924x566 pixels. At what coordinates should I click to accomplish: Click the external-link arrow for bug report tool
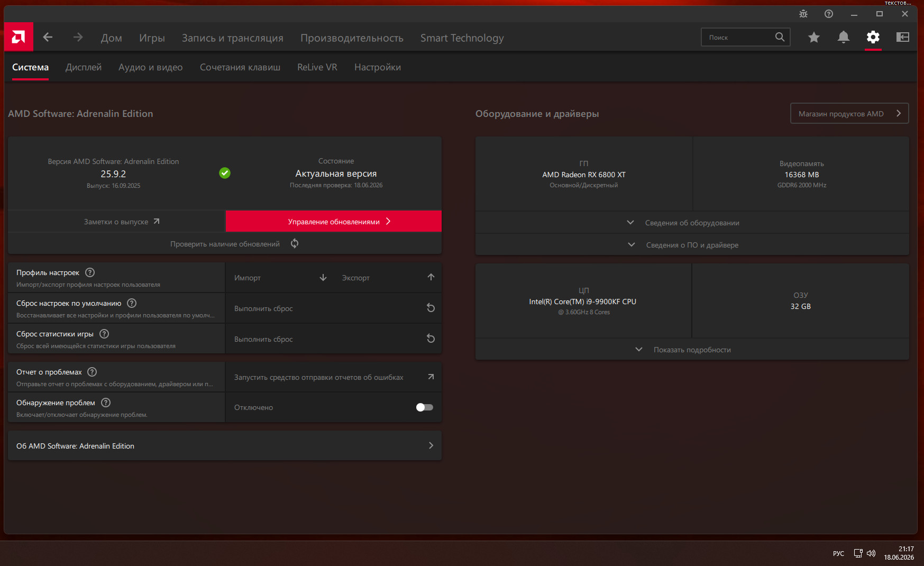[431, 377]
